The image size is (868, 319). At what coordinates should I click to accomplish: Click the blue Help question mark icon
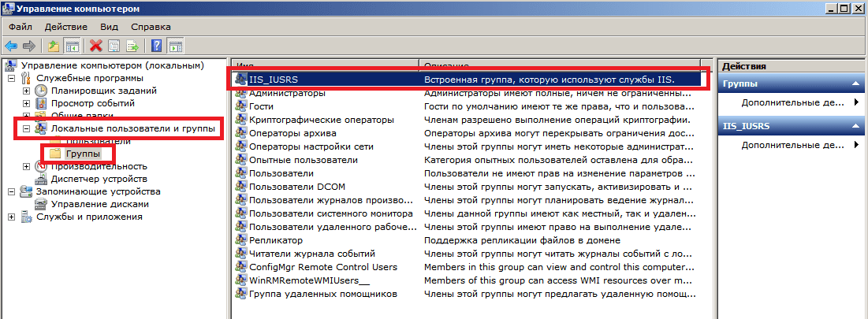(157, 46)
